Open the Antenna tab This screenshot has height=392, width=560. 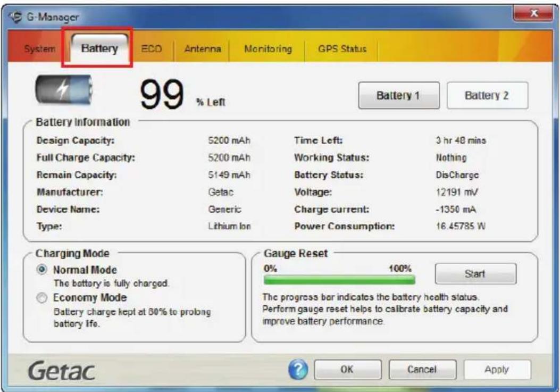click(203, 48)
